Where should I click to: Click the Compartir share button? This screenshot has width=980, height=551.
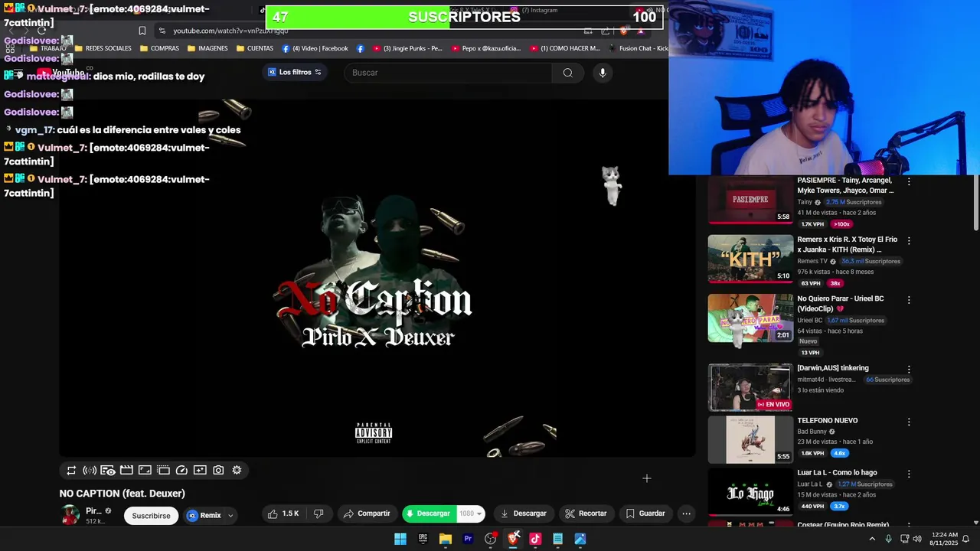click(x=367, y=514)
